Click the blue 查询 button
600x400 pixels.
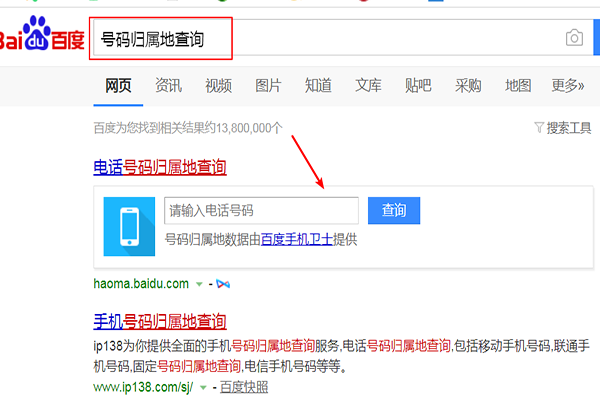(x=394, y=211)
